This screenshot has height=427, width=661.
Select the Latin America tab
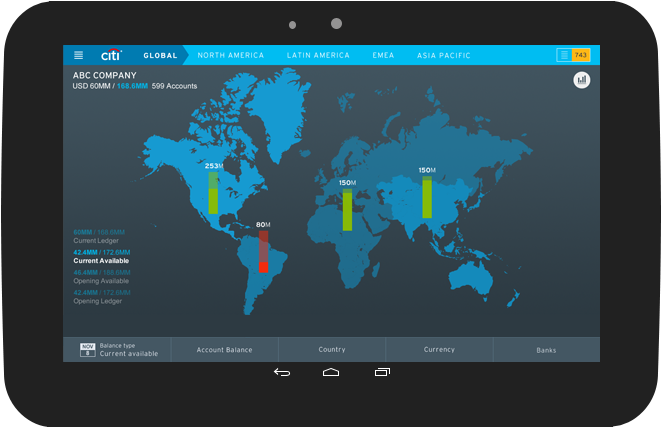(x=318, y=55)
